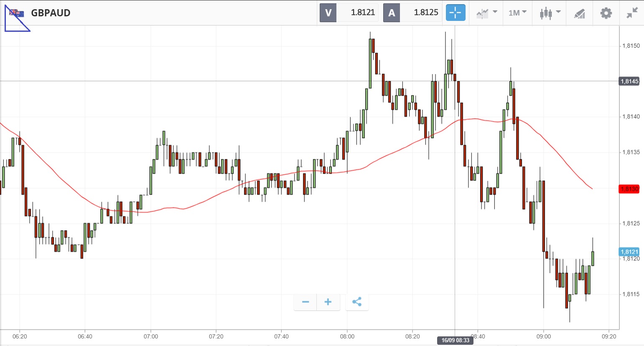This screenshot has height=346, width=644.
Task: Click the 06:40 time axis label
Action: (85, 336)
